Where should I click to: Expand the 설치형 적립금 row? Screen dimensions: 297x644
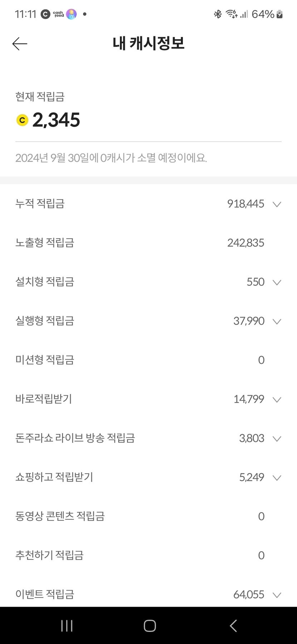click(x=277, y=282)
